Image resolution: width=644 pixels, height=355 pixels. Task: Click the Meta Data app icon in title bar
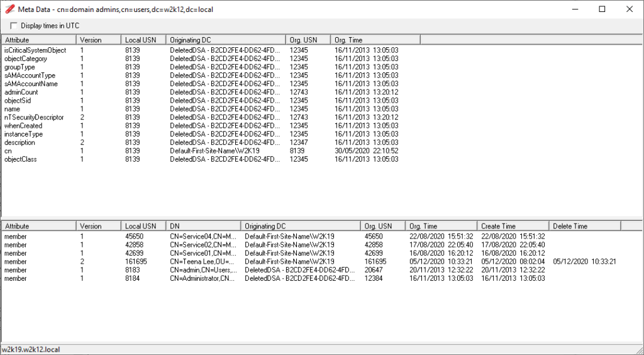click(10, 9)
